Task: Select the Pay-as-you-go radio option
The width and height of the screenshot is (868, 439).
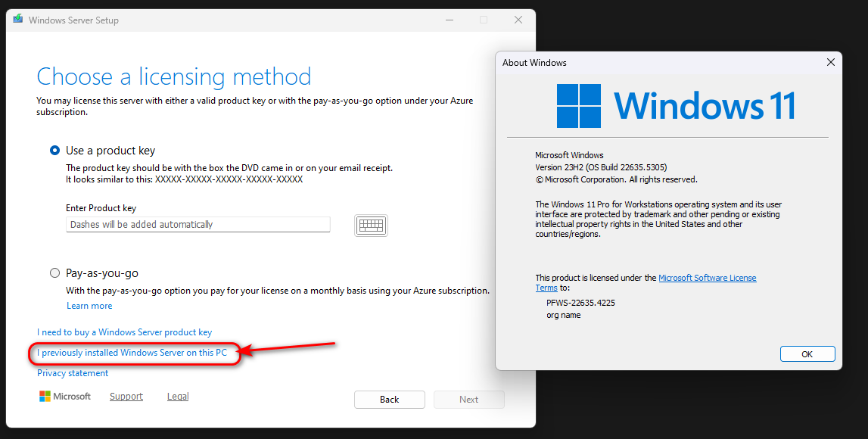Action: [54, 272]
